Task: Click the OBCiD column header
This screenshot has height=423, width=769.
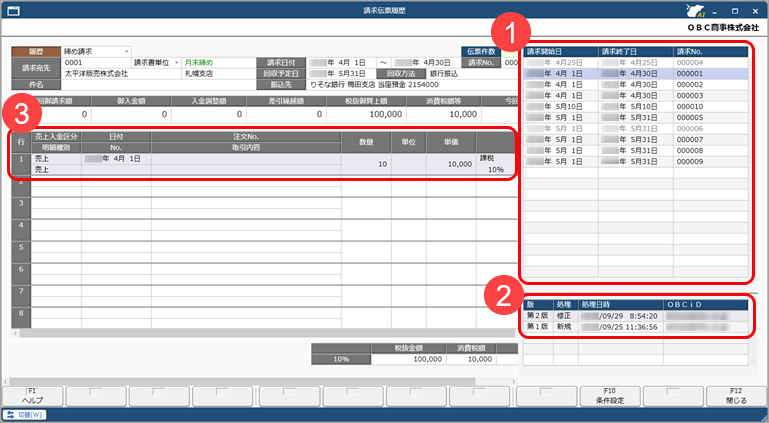Action: (706, 305)
